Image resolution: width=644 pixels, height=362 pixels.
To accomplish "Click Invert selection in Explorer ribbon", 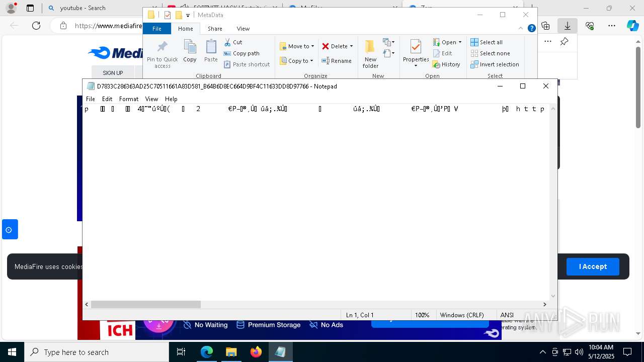I will [x=495, y=64].
